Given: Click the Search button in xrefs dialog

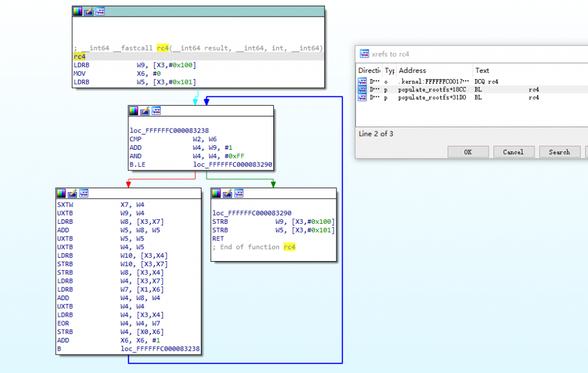Looking at the screenshot, I should (x=559, y=152).
